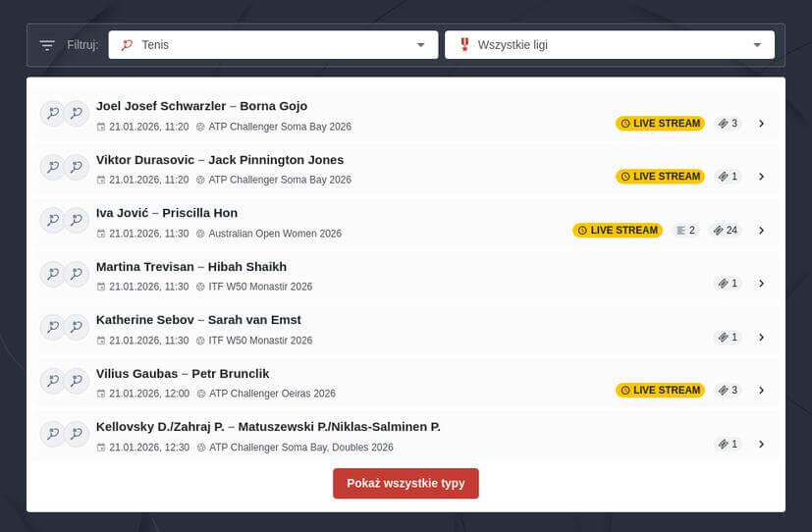Expand the Katherine Sebov – Sarah van Emst chevron
The height and width of the screenshot is (532, 812).
pyautogui.click(x=761, y=338)
